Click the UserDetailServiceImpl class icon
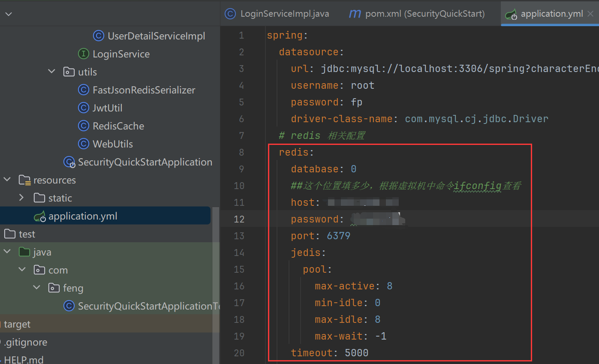The image size is (599, 364). click(x=99, y=36)
